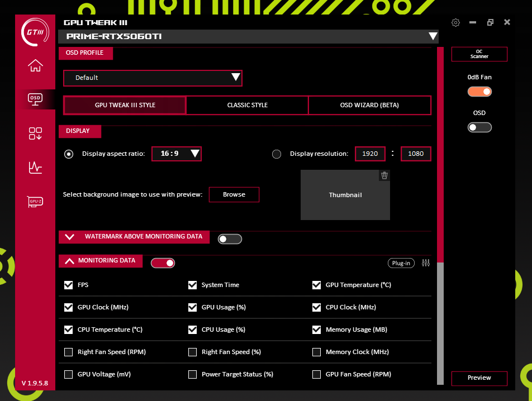Open the Default OSD profile dropdown
The width and height of the screenshot is (532, 401).
[x=153, y=78]
